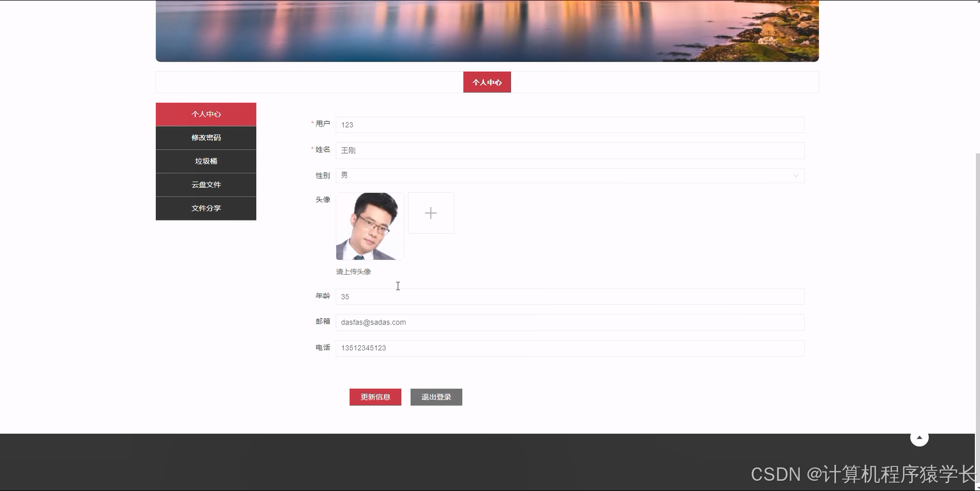Select 文件分享 sidebar entry

point(206,208)
